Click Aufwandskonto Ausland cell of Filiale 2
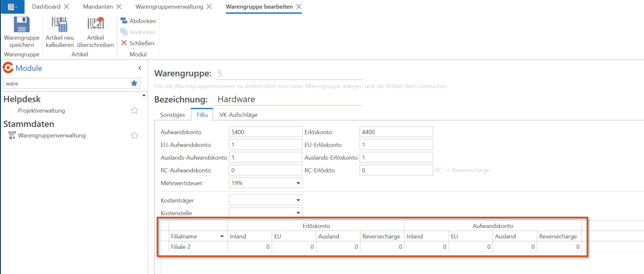644x274 pixels. tap(514, 247)
